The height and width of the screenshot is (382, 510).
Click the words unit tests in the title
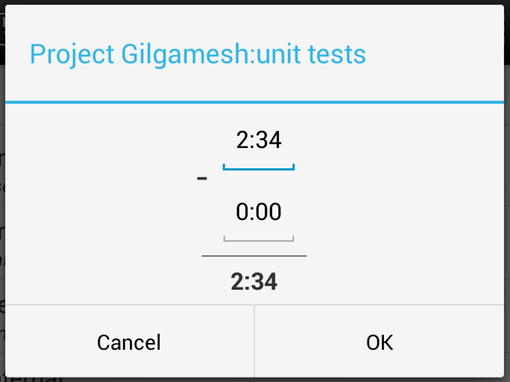311,54
